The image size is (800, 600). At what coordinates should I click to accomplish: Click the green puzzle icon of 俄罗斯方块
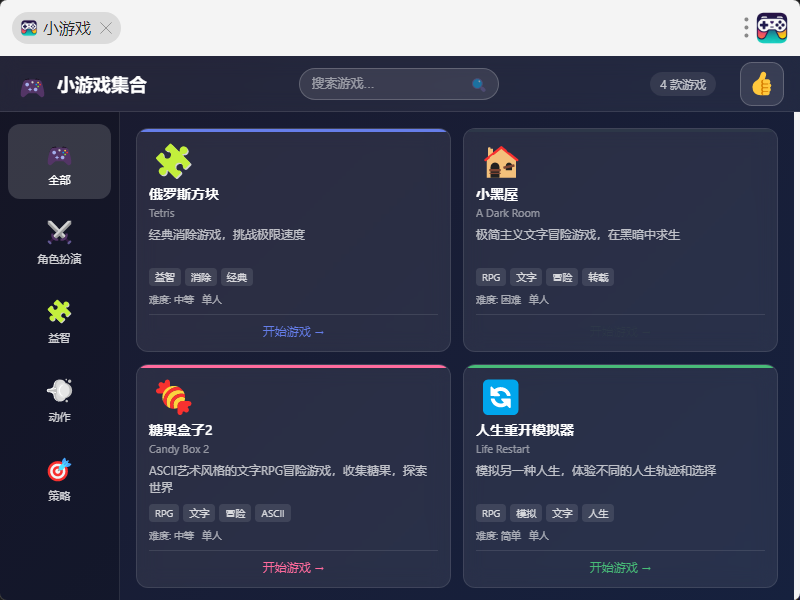click(173, 161)
